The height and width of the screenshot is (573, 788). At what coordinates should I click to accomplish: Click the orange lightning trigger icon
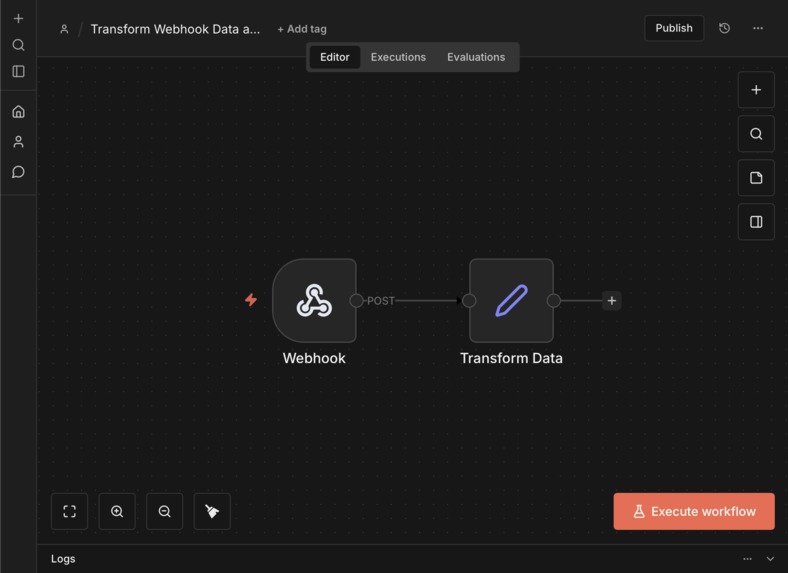[251, 300]
